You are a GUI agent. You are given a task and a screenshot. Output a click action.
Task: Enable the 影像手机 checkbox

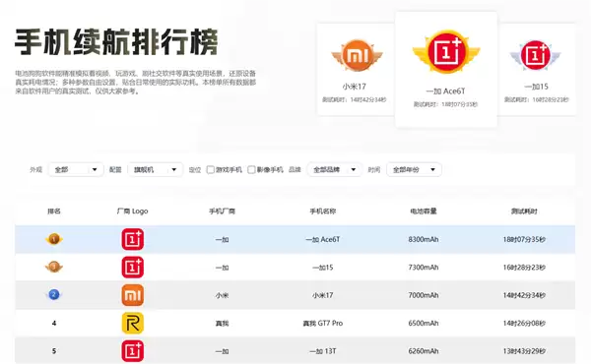pyautogui.click(x=251, y=170)
